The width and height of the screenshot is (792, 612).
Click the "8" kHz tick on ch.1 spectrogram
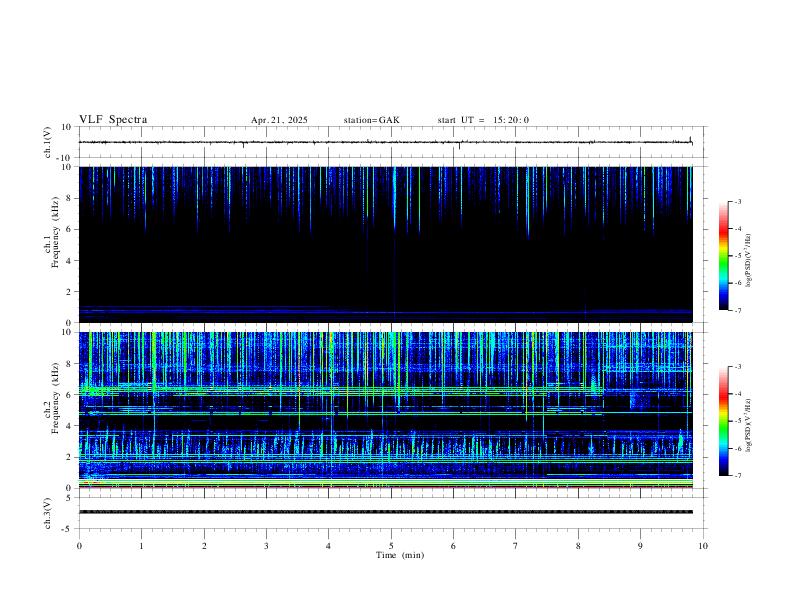70,198
